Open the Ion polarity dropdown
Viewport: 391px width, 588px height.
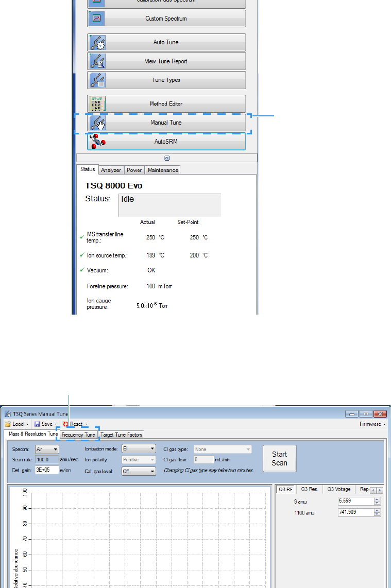tap(139, 460)
